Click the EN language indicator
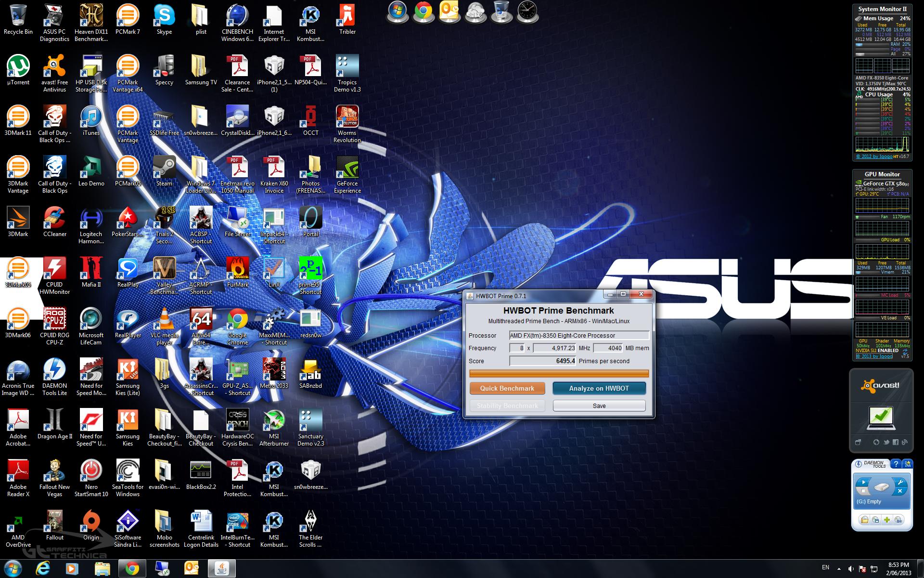The height and width of the screenshot is (578, 924). [x=825, y=567]
